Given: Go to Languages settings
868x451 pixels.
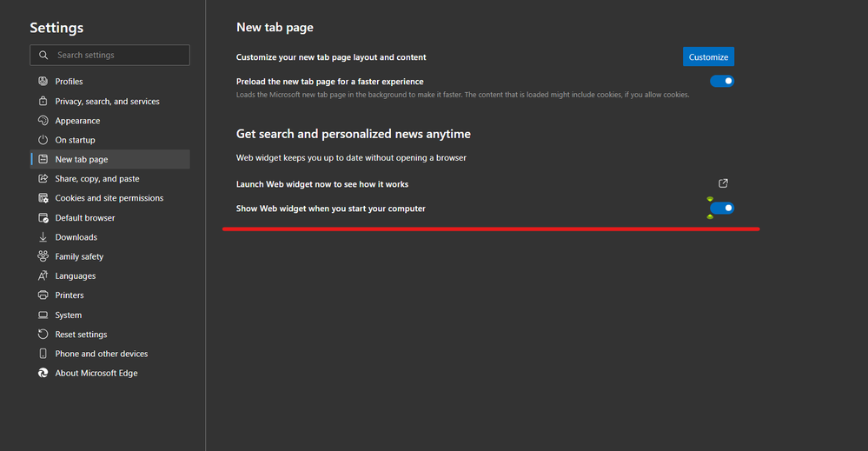Looking at the screenshot, I should pos(110,276).
